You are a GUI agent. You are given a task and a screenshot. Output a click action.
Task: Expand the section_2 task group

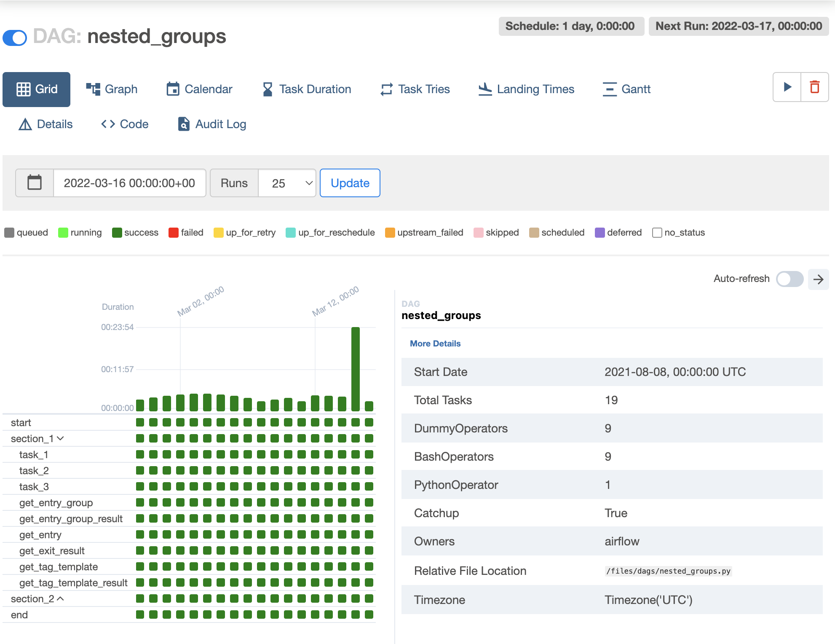click(60, 598)
